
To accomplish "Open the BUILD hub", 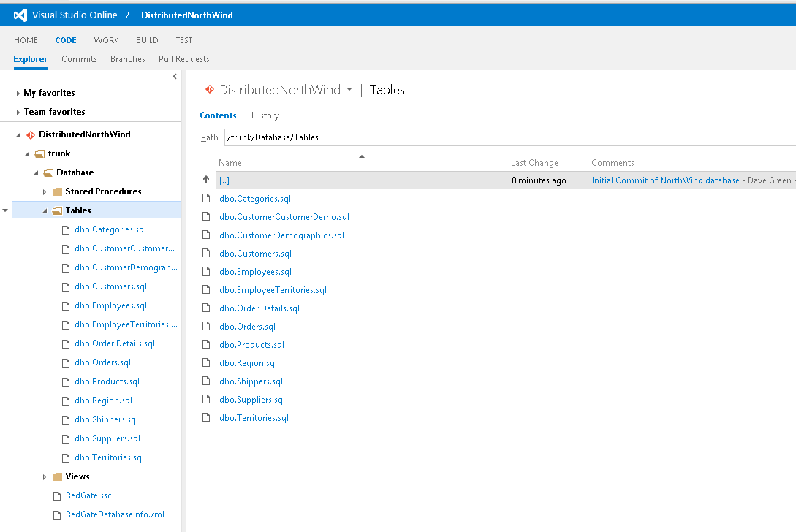I will pos(147,40).
